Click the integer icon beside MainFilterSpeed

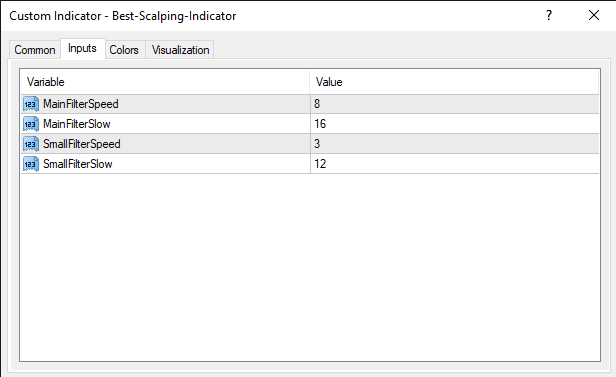click(x=31, y=104)
